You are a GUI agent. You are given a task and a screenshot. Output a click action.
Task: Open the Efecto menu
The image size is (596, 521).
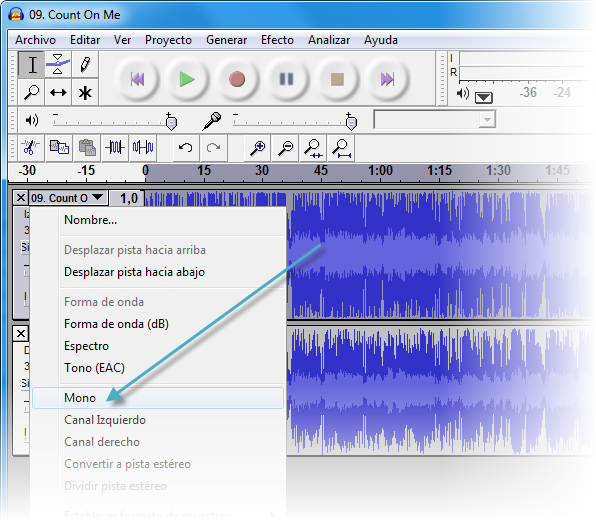277,40
